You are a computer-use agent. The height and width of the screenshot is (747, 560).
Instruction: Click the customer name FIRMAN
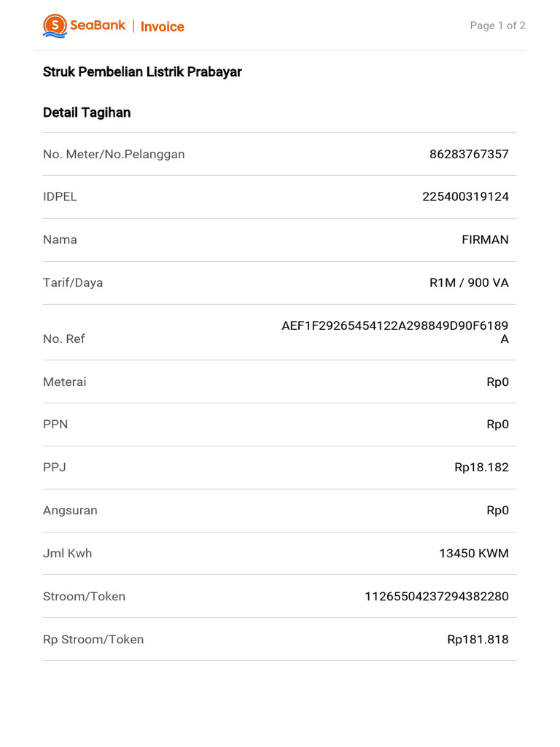pos(485,239)
